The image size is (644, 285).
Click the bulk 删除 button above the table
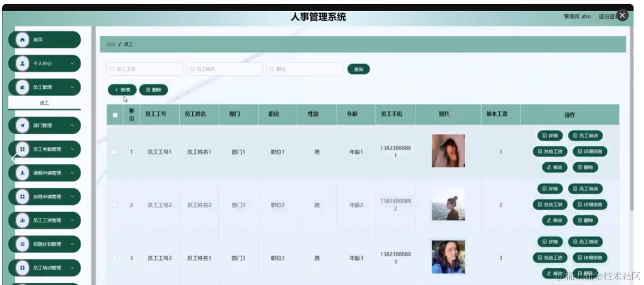(154, 90)
